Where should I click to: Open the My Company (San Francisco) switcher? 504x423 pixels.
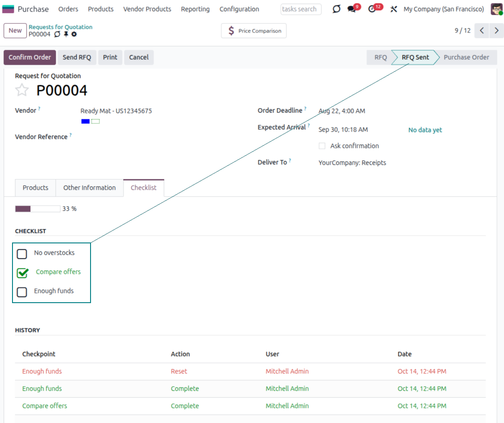pyautogui.click(x=443, y=9)
